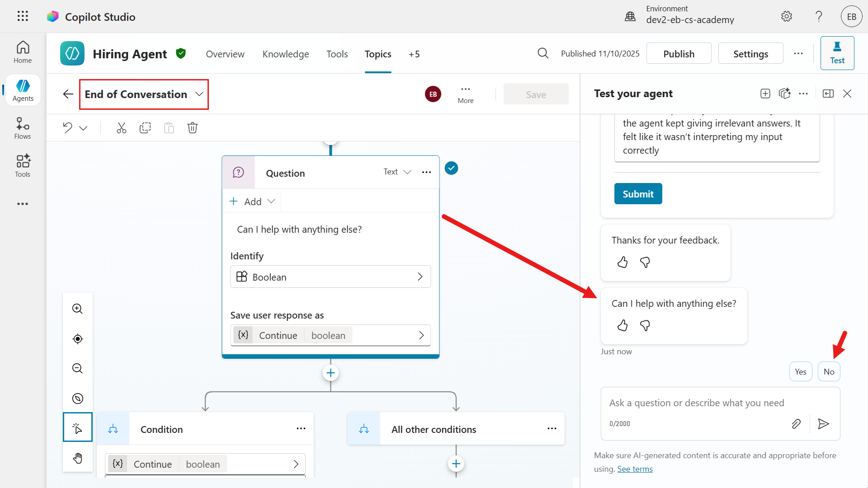Expand the End of Conversation topic dropdown

click(199, 94)
